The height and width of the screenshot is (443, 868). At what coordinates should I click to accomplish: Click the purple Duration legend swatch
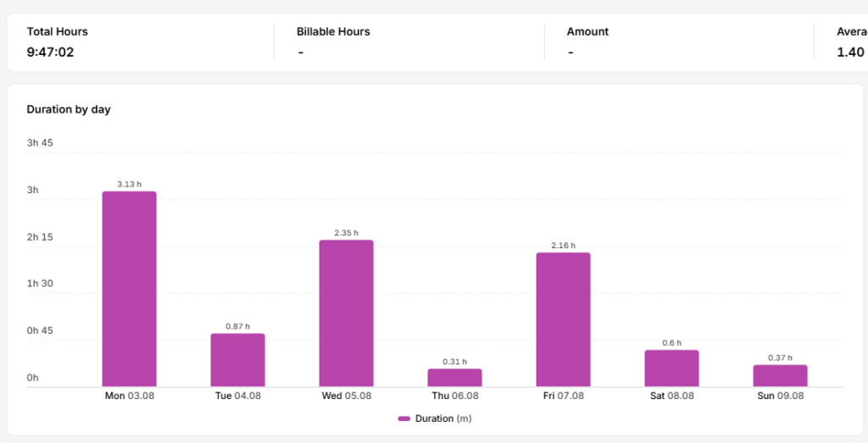[403, 418]
